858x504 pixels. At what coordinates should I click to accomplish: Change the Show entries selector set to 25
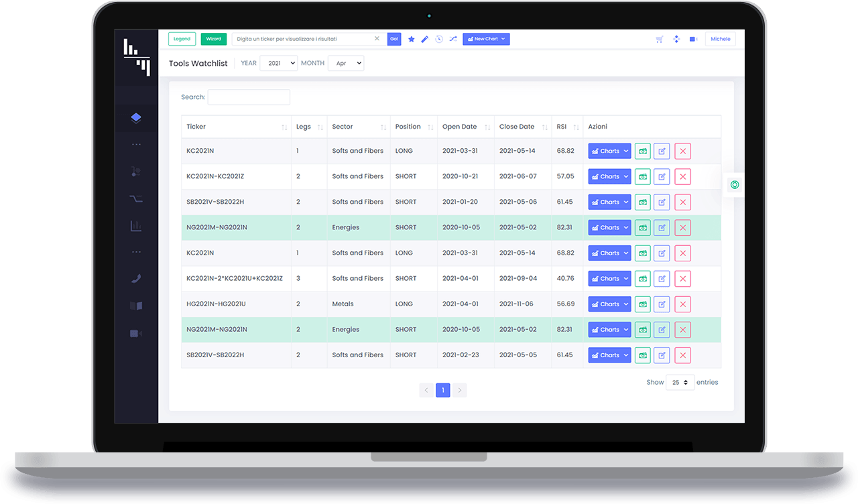680,383
